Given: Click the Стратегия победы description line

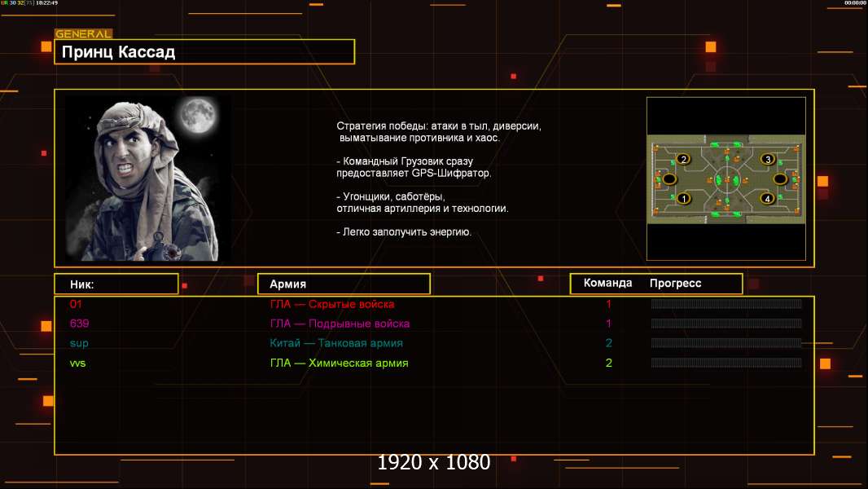Looking at the screenshot, I should (439, 132).
